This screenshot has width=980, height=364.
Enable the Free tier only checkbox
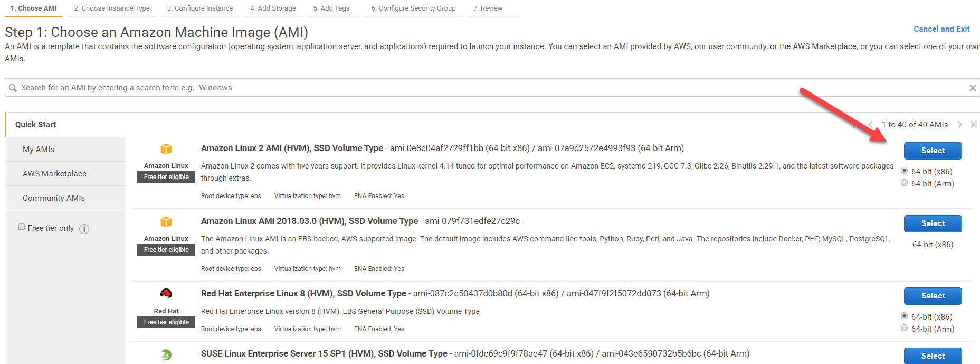[x=22, y=227]
